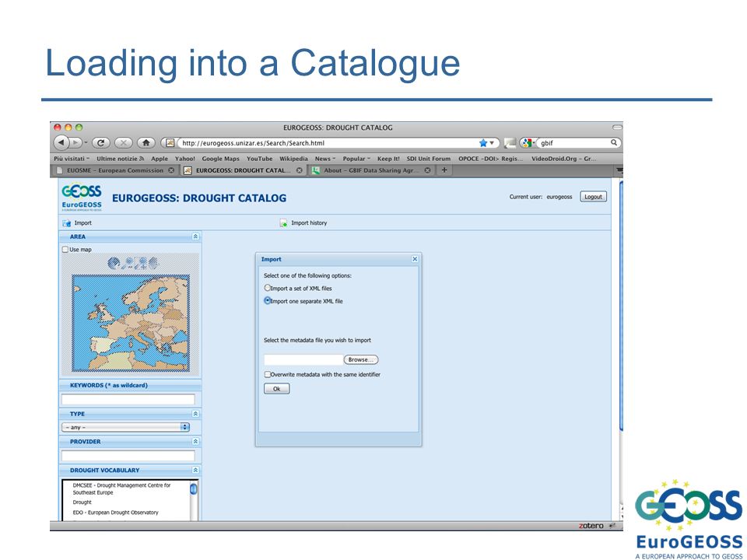Switch to EUOSME European Commission tab
Screen dimensions: 747x560
point(115,170)
